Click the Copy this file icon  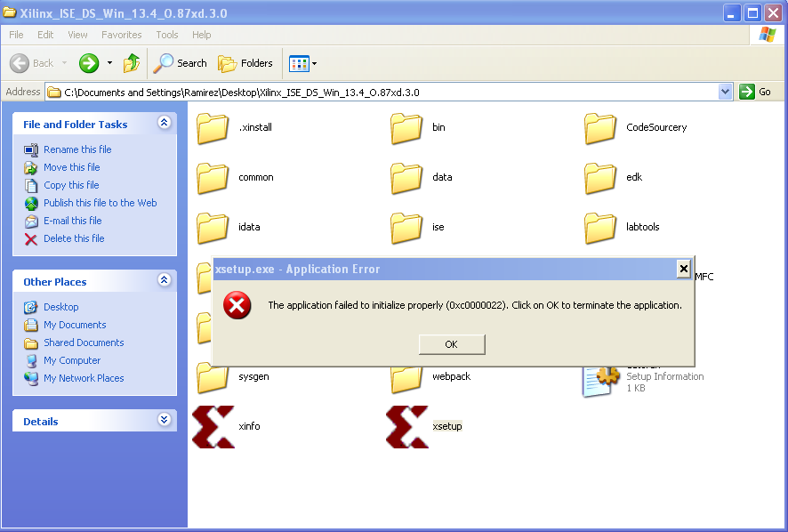[31, 186]
